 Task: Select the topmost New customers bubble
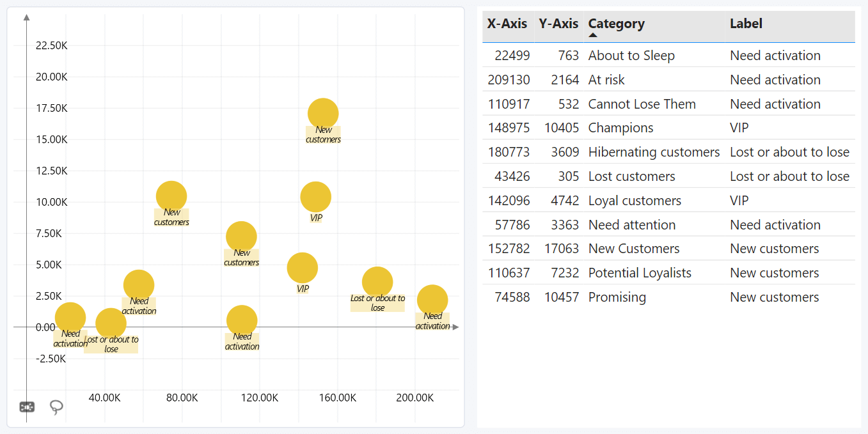tap(323, 114)
